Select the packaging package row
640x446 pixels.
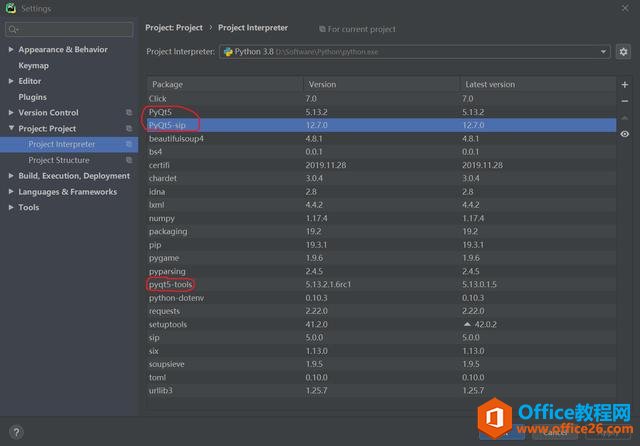click(382, 231)
